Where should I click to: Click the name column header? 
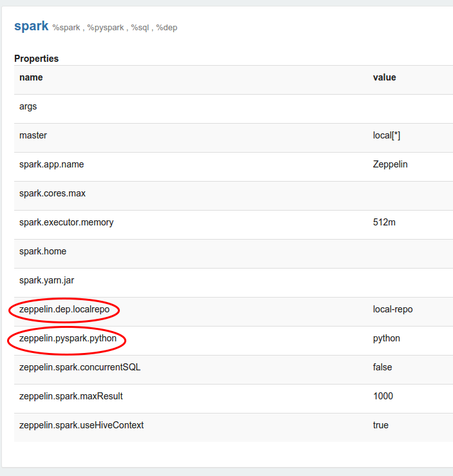tap(31, 77)
